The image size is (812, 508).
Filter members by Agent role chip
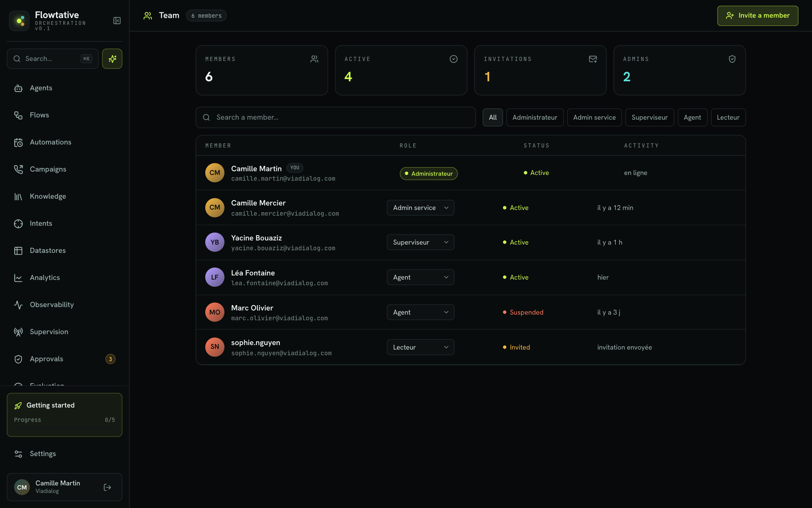point(692,117)
